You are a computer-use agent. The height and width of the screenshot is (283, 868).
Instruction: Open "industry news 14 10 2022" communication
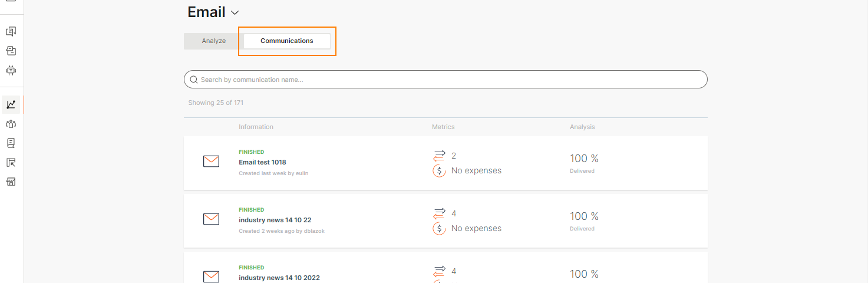point(279,278)
